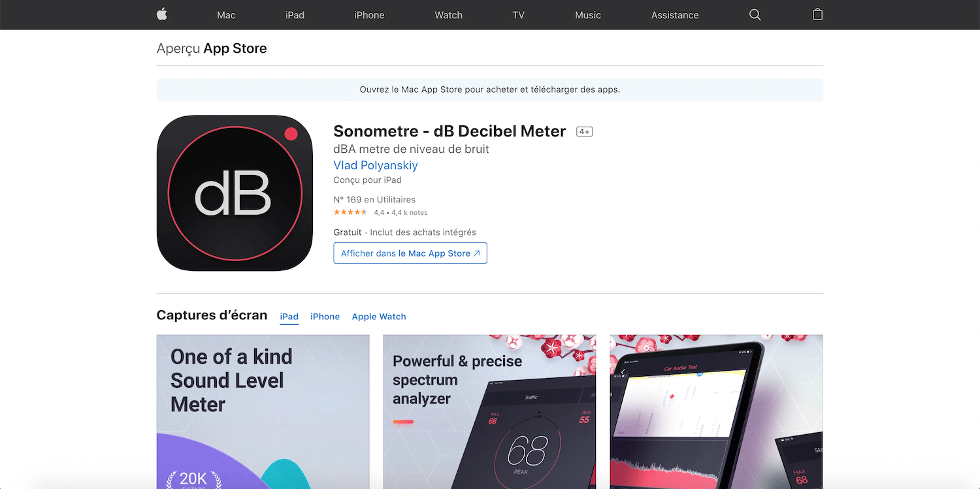Open the iPhone navigation item
The height and width of the screenshot is (489, 980).
point(369,15)
